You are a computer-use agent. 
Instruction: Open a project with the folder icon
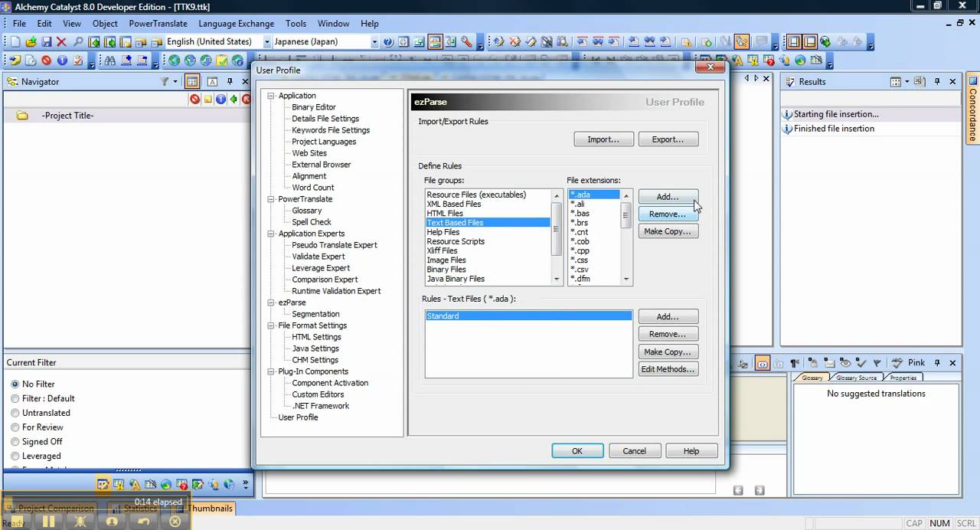click(31, 42)
